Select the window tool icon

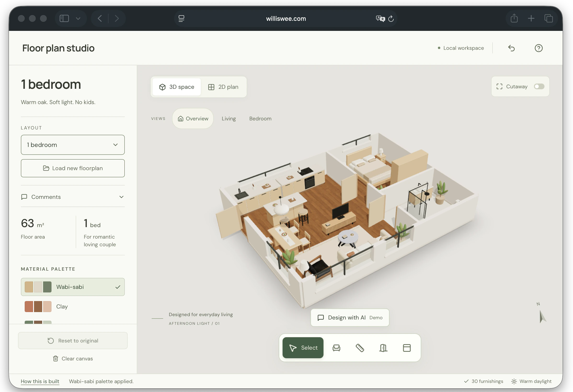pos(407,348)
